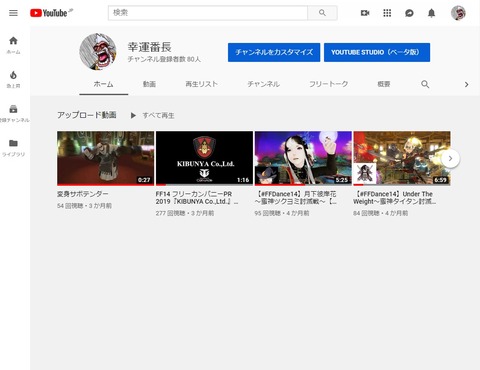Click YOUTUBE STUDIO (ベータ版) button

(377, 52)
